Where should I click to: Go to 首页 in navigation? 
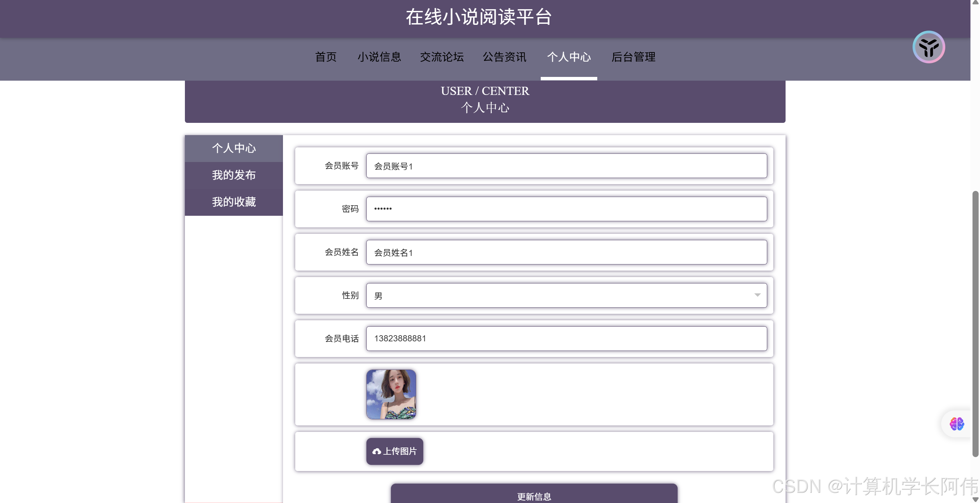pyautogui.click(x=326, y=57)
